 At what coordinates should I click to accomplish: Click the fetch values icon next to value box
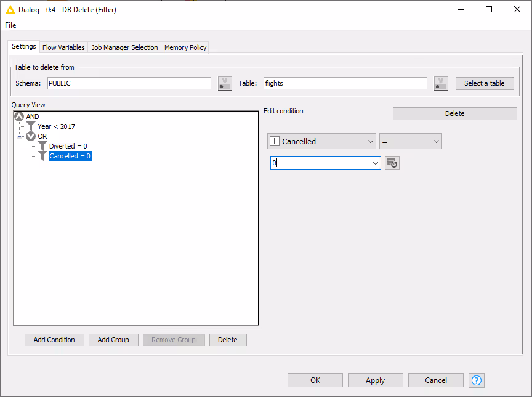coord(392,163)
